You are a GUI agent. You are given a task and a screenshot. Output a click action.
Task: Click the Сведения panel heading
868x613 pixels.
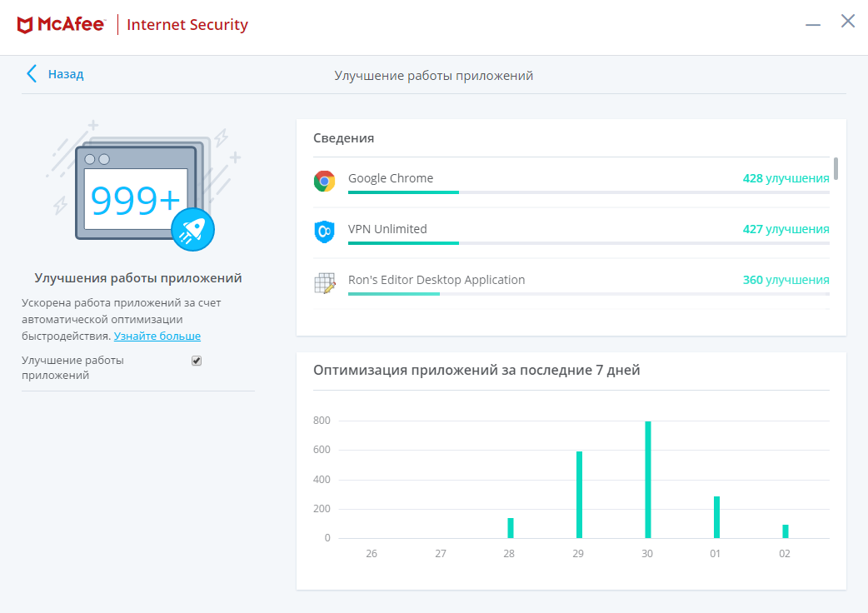tap(344, 138)
